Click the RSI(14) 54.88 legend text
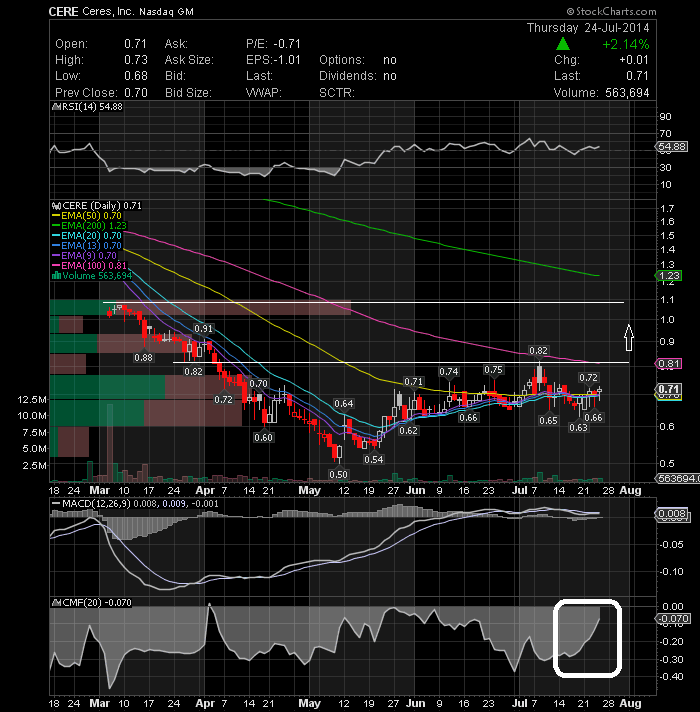The image size is (700, 712). tap(92, 107)
